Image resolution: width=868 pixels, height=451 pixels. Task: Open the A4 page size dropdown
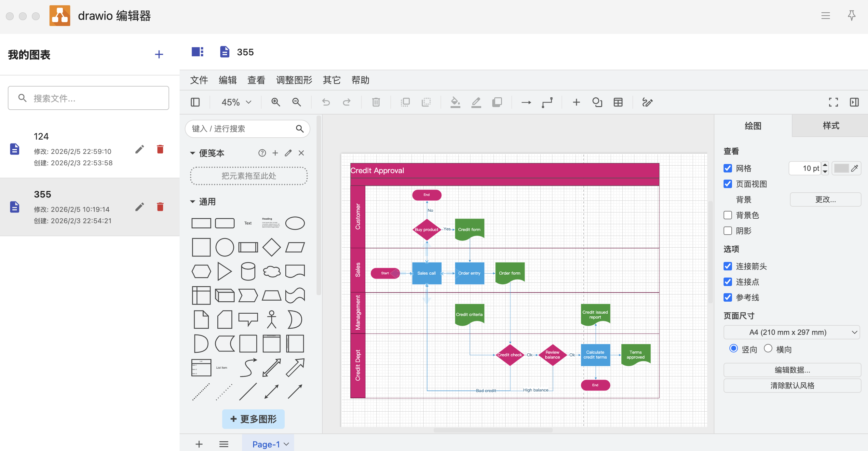pos(792,332)
